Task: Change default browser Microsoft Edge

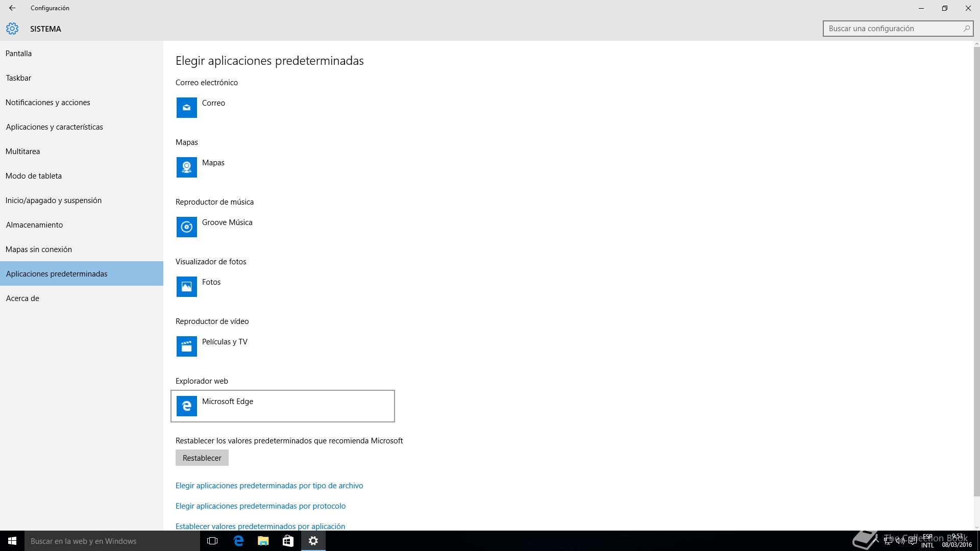Action: click(283, 406)
